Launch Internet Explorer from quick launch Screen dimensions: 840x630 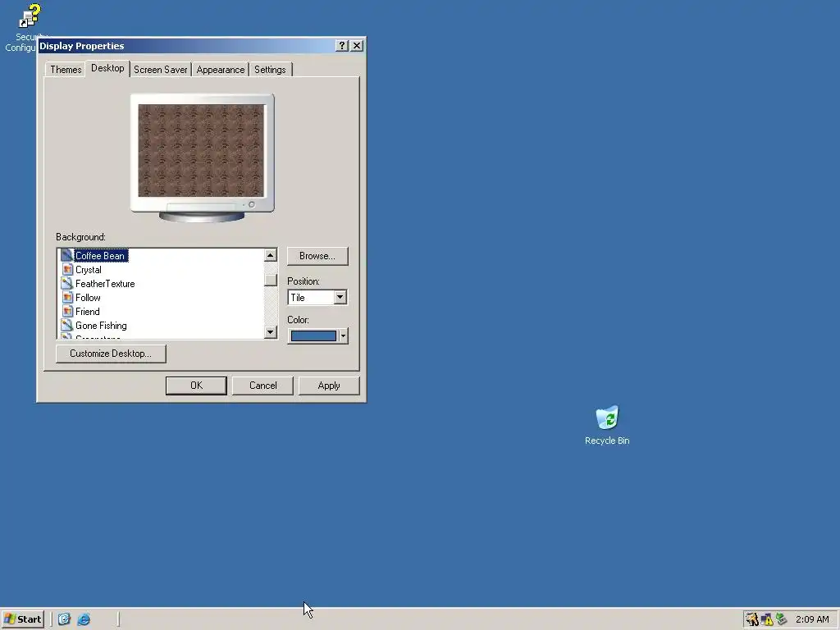click(84, 619)
